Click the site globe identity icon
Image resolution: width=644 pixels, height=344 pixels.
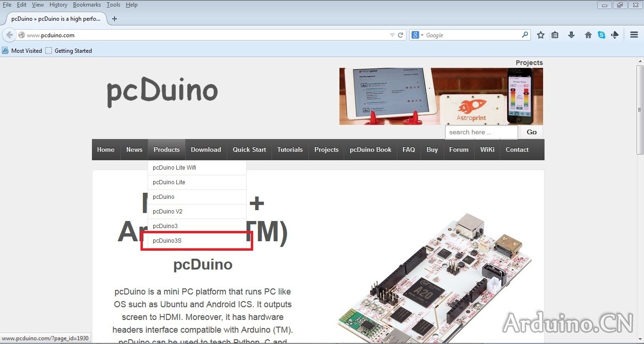[x=22, y=35]
